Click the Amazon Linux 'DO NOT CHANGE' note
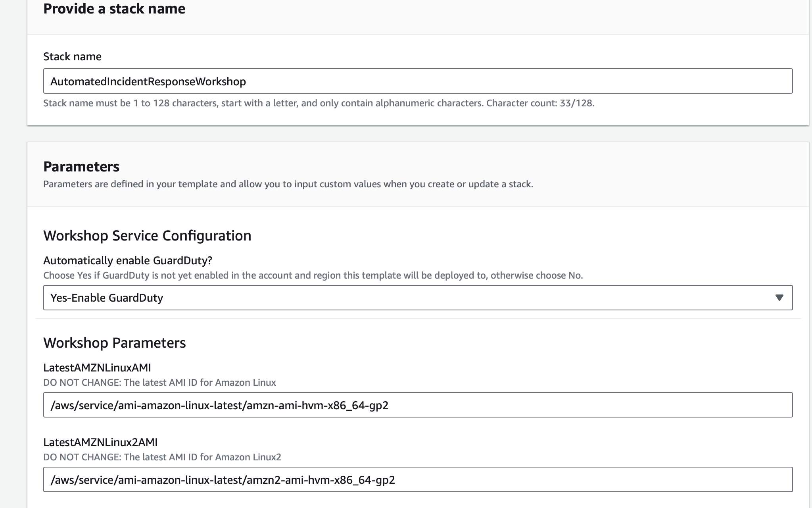The width and height of the screenshot is (812, 508). pyautogui.click(x=159, y=383)
